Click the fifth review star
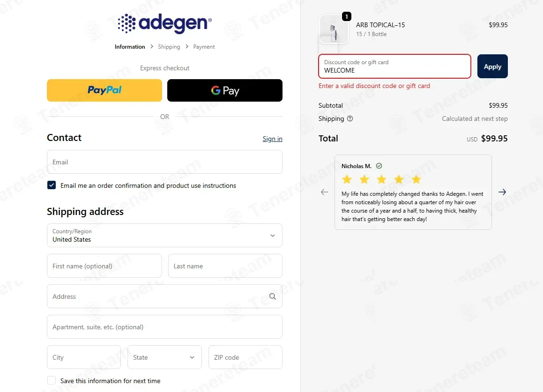Image resolution: width=543 pixels, height=392 pixels. [x=416, y=179]
